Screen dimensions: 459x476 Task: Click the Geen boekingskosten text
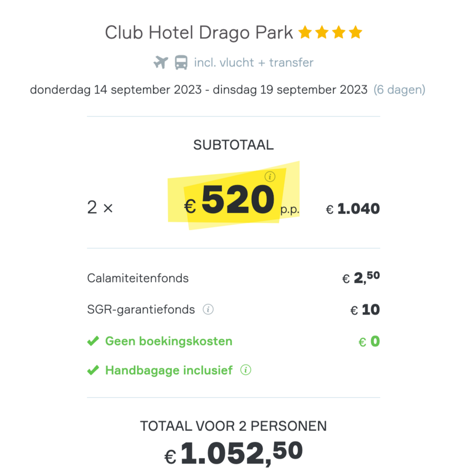[169, 341]
